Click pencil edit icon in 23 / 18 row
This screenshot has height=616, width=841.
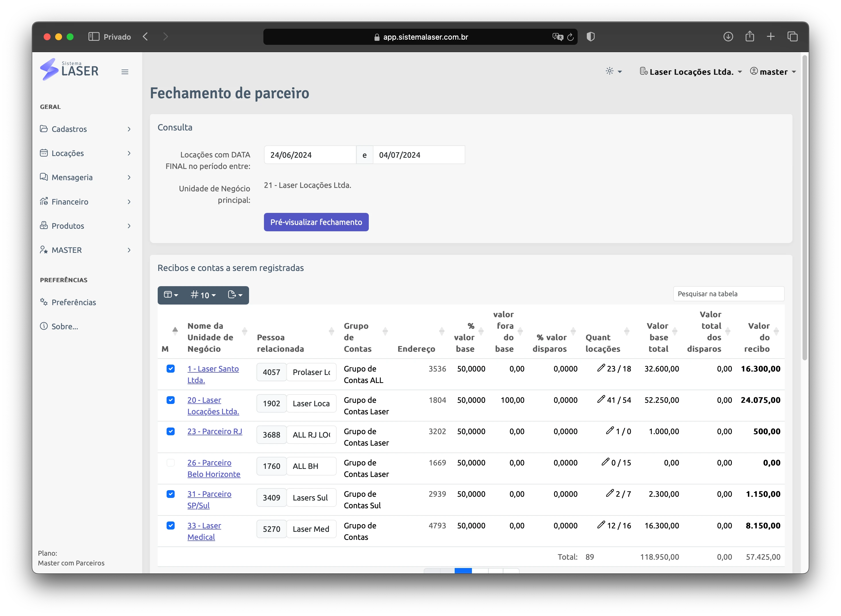[601, 368]
